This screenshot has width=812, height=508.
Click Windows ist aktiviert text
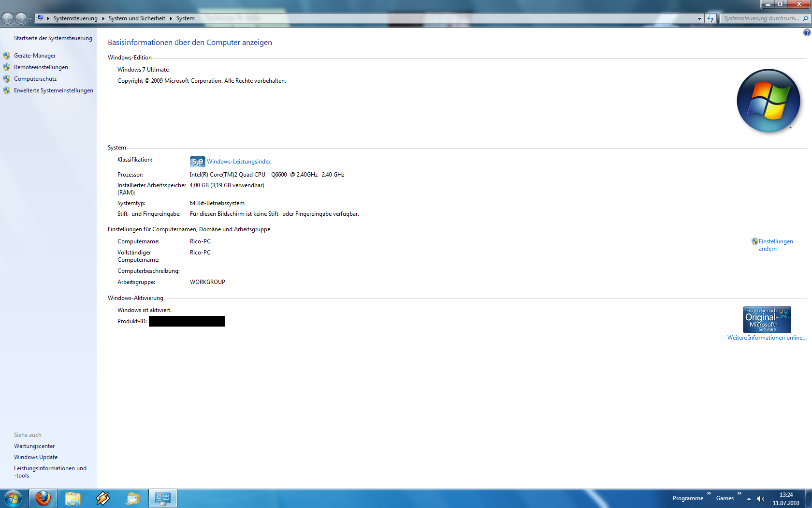click(145, 310)
